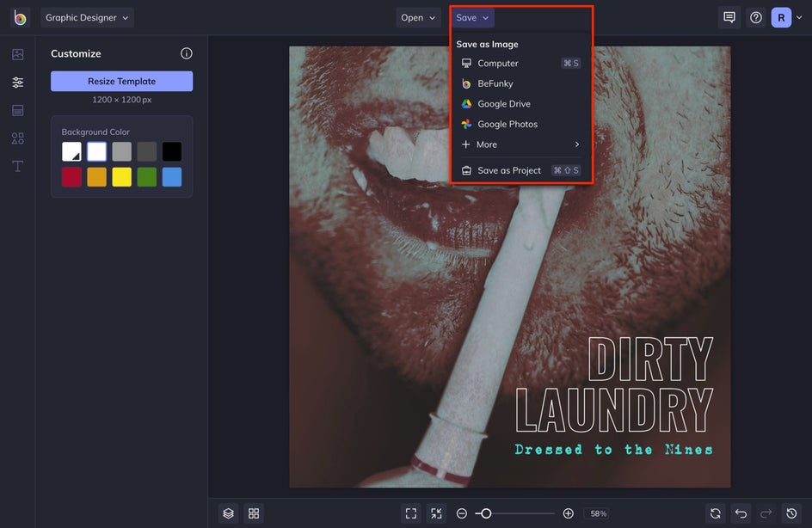This screenshot has height=528, width=812.
Task: Click the undo arrow icon
Action: [x=741, y=513]
